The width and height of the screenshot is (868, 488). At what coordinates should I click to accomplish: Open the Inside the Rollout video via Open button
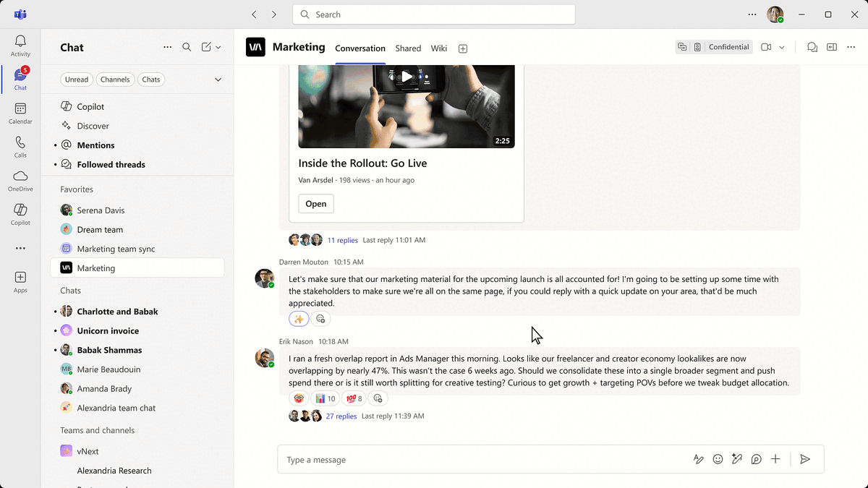click(315, 203)
